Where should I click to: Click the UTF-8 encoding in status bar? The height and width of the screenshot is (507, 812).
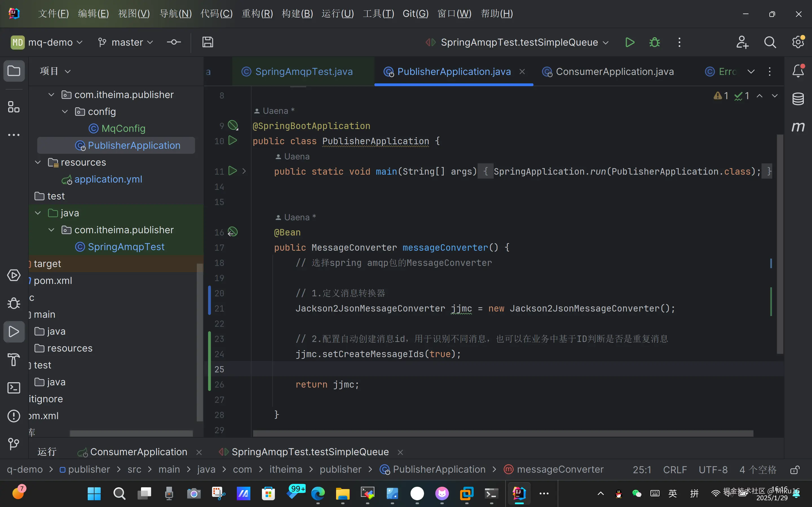713,470
